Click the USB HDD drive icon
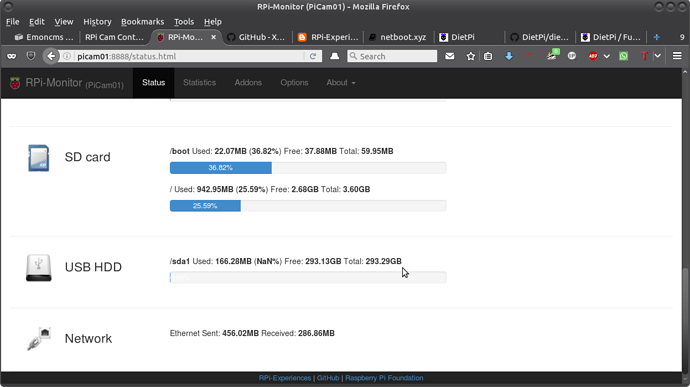Screen dimensions: 690x387 (x=39, y=267)
